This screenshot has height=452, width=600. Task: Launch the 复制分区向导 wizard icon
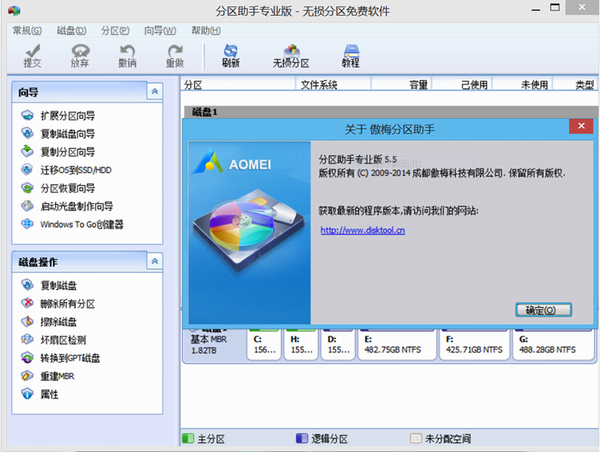coord(27,151)
